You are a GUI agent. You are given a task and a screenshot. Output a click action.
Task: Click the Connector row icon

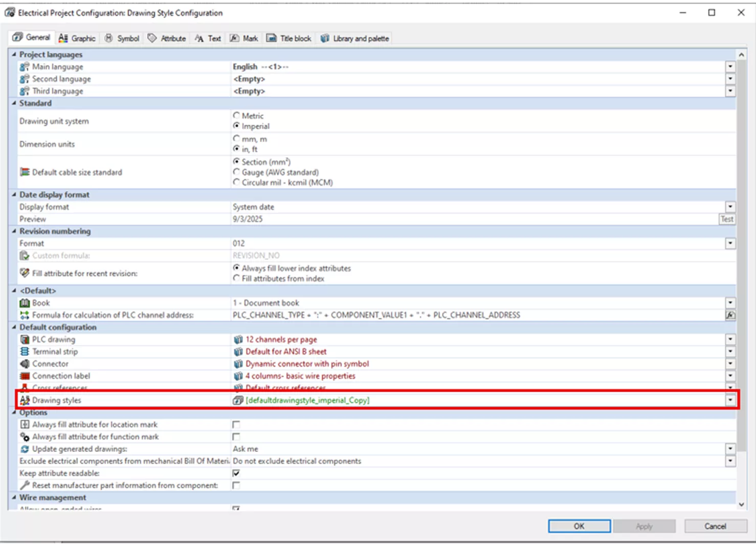[x=24, y=364]
